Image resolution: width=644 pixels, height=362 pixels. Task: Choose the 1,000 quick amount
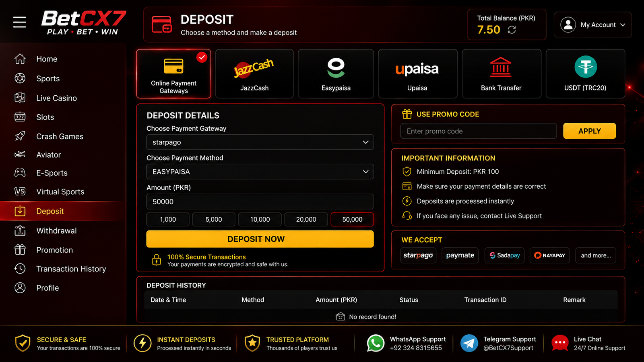pyautogui.click(x=168, y=219)
